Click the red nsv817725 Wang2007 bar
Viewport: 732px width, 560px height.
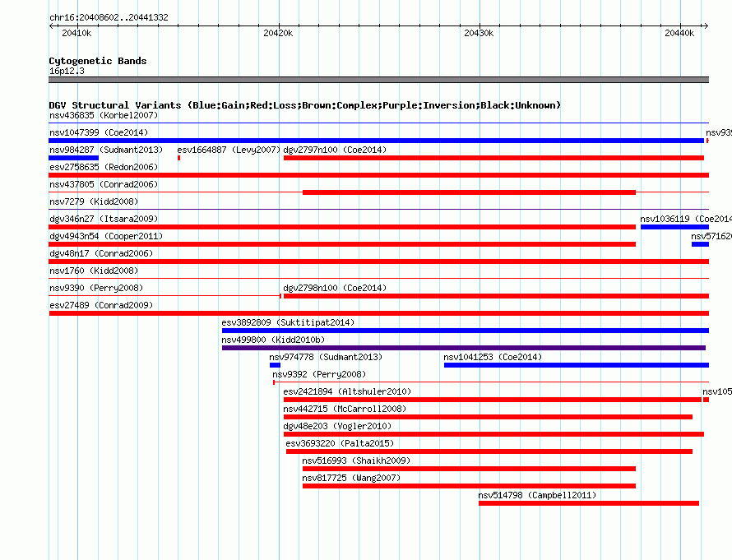(x=469, y=486)
